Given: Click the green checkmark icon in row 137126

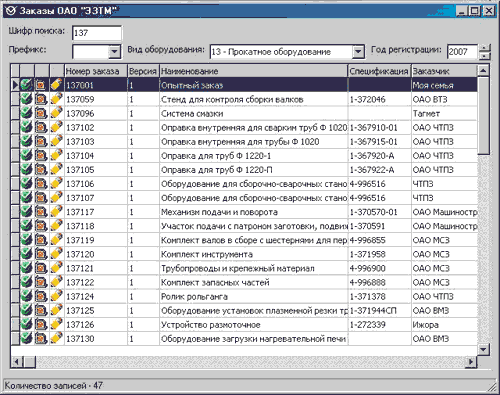Looking at the screenshot, I should pyautogui.click(x=27, y=324).
